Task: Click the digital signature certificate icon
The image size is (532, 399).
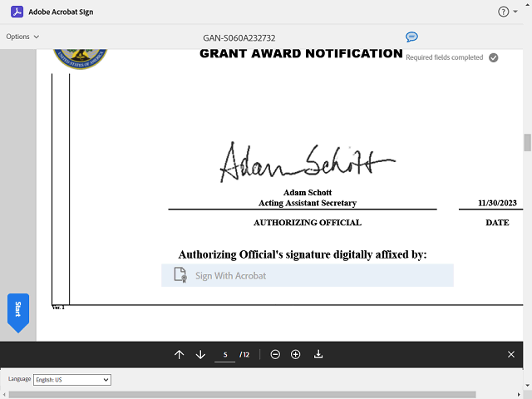Action: 180,275
